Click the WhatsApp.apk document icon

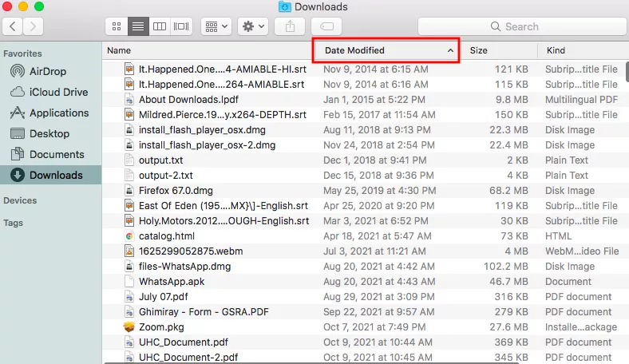point(129,282)
